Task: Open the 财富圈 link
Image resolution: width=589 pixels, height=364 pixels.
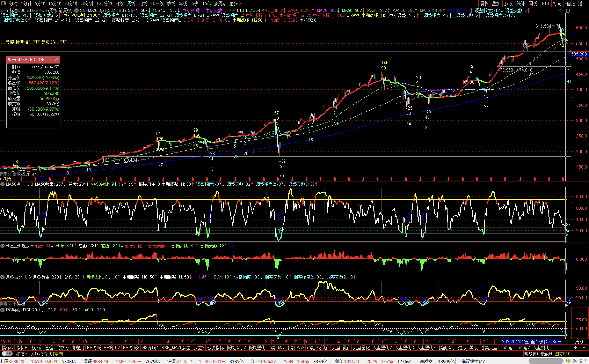Action: [x=56, y=354]
